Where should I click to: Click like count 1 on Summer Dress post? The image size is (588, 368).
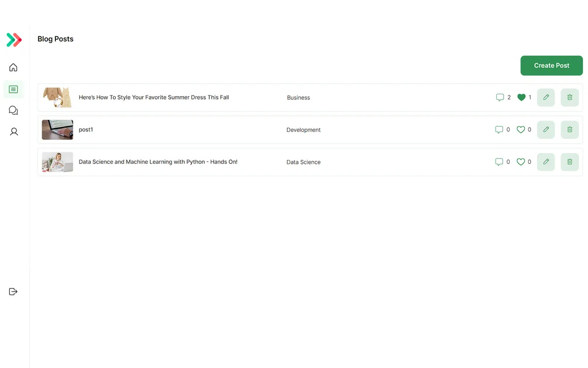(x=530, y=97)
